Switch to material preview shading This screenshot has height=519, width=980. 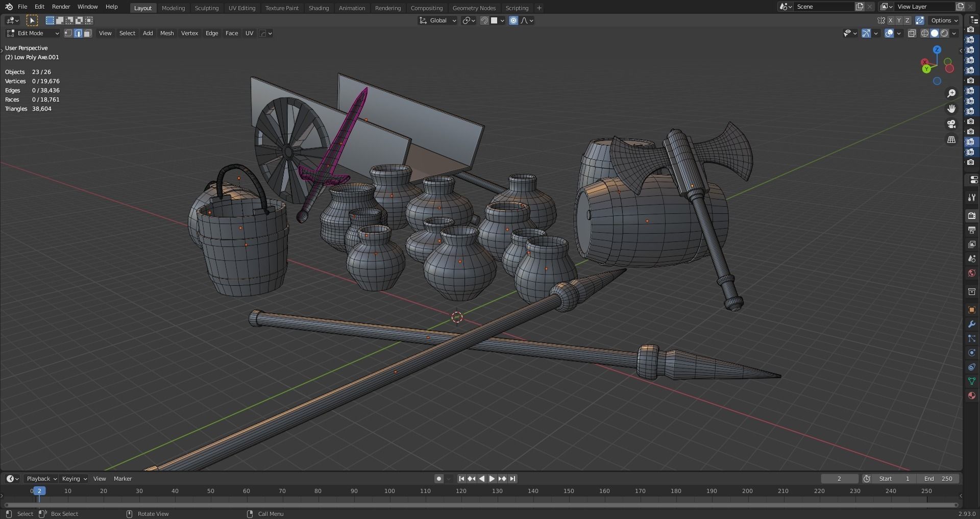pos(944,33)
